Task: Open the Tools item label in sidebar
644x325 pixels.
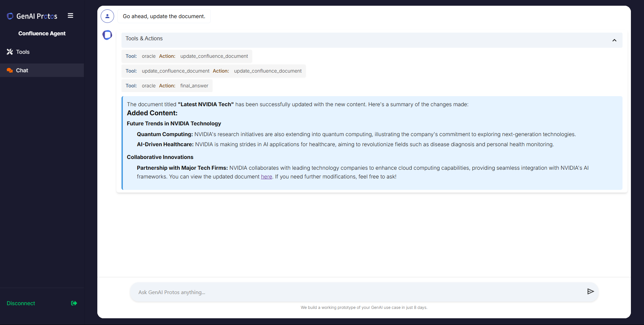Action: [23, 52]
